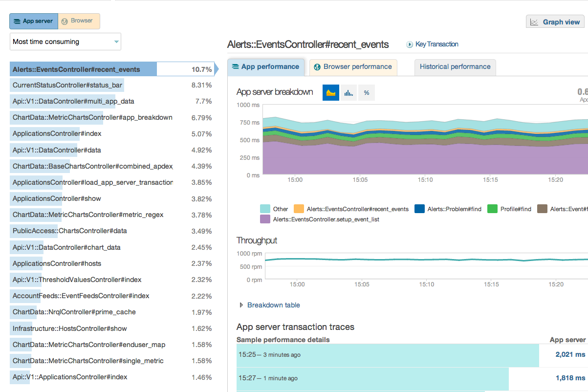The image size is (588, 392).
Task: Toggle view to Browser transactions
Action: click(x=79, y=21)
